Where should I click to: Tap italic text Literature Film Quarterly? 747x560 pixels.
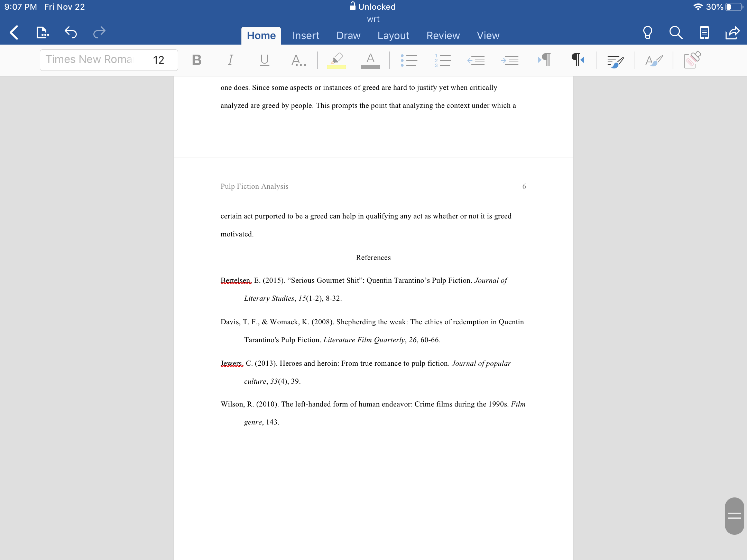(364, 340)
